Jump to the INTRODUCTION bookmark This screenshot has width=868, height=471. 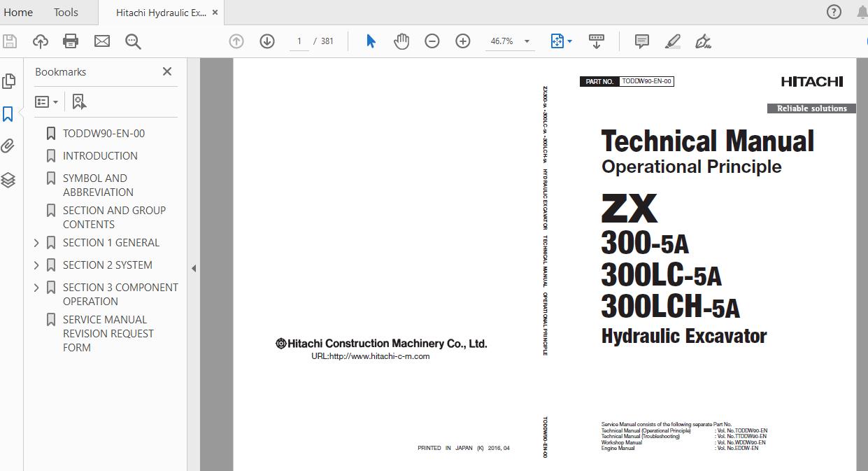point(100,156)
